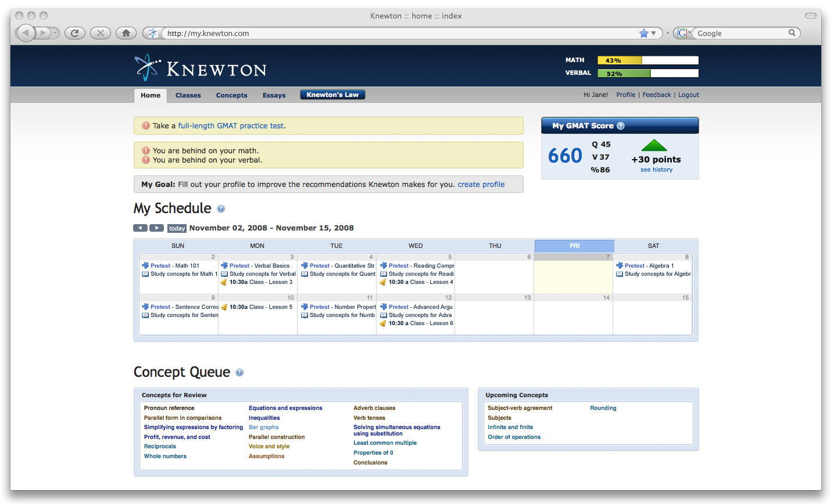Open the Order of operations concept

514,437
